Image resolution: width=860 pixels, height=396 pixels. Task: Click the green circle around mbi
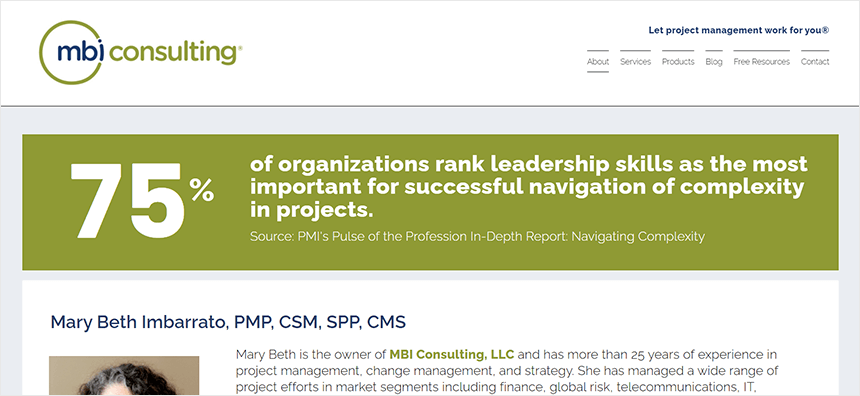click(x=71, y=53)
